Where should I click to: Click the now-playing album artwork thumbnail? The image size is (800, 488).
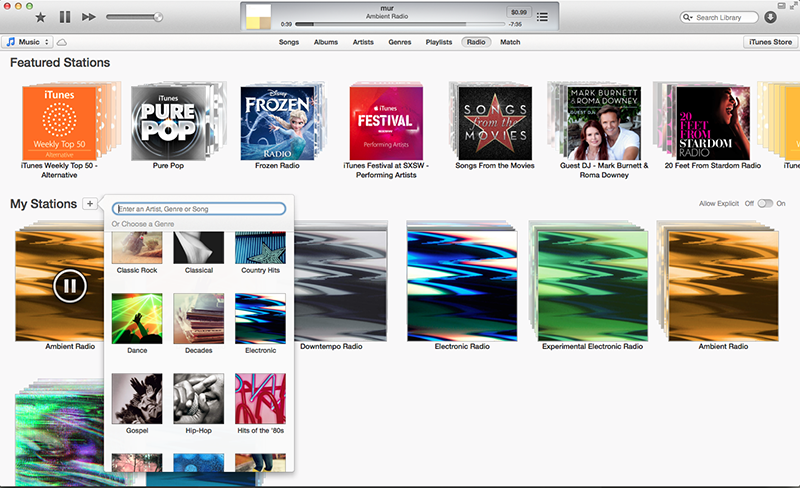point(258,17)
